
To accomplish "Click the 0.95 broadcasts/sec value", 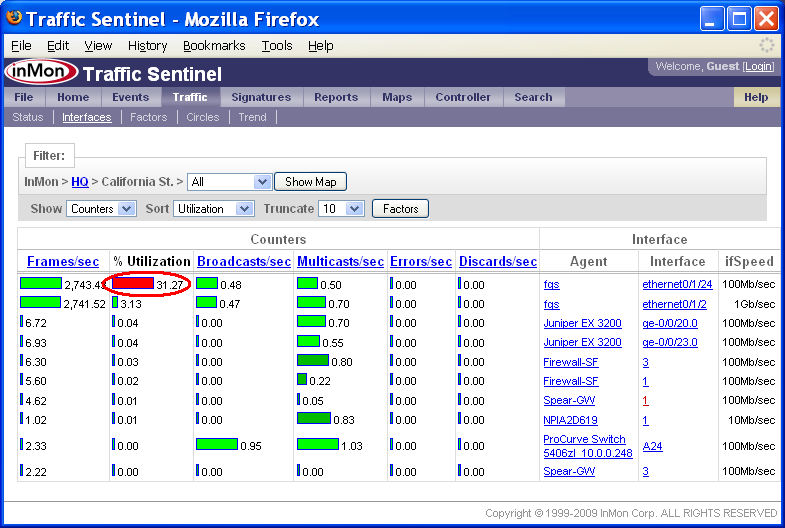I will (x=251, y=446).
